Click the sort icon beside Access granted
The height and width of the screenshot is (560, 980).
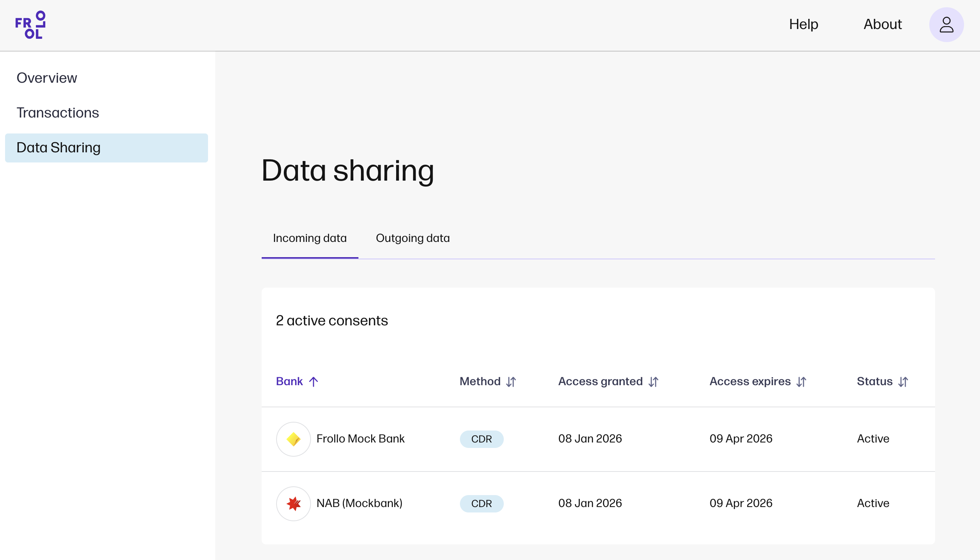(653, 382)
